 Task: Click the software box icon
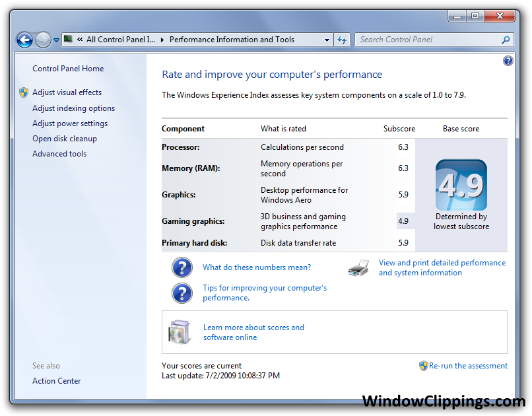tap(179, 332)
